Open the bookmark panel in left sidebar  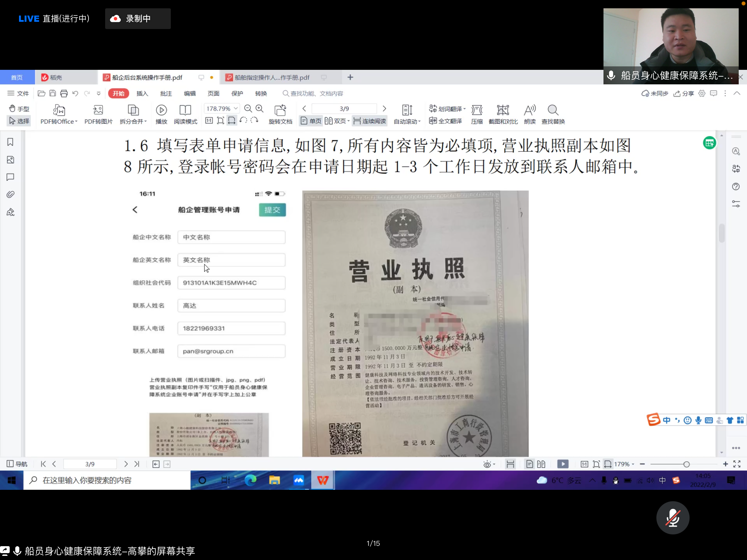[x=10, y=142]
